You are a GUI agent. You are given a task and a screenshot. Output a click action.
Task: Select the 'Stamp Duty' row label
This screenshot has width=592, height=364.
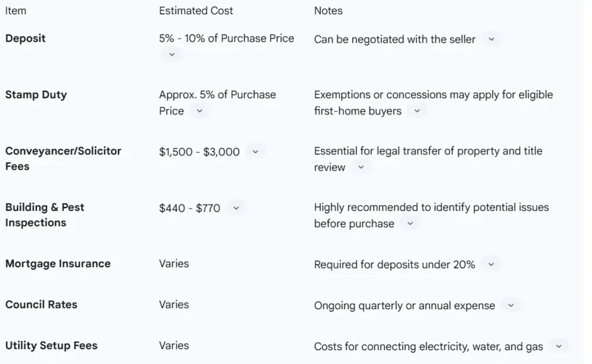pyautogui.click(x=36, y=95)
